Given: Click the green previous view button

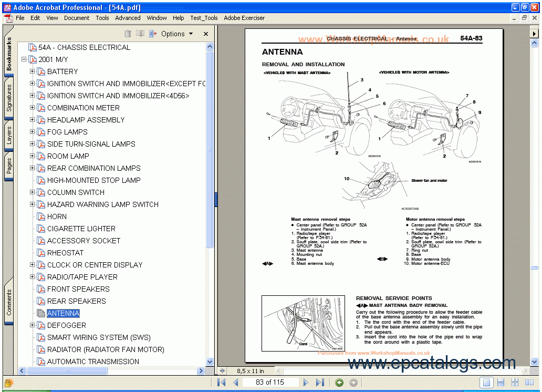Looking at the screenshot, I should click(339, 383).
